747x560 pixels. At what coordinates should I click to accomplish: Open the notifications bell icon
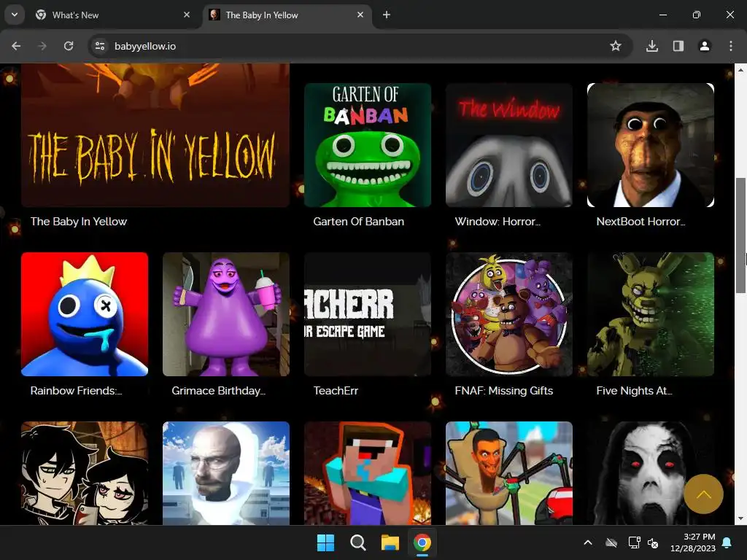point(727,542)
